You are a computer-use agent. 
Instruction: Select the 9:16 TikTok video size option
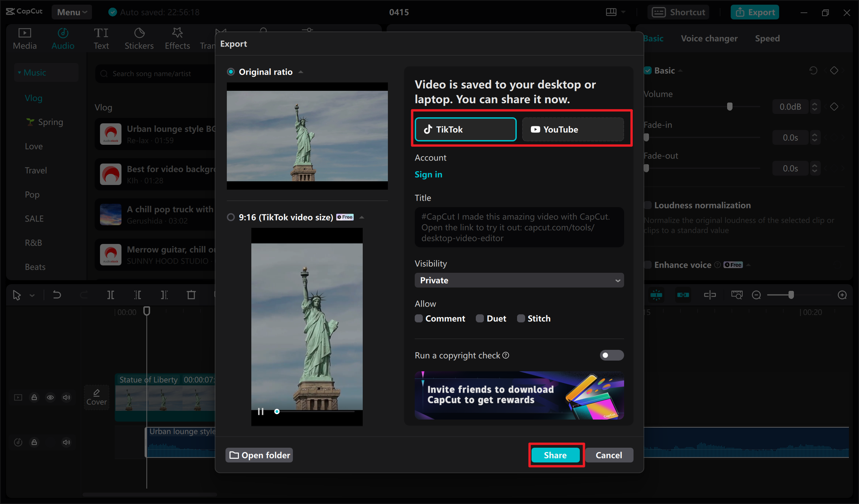[231, 217]
